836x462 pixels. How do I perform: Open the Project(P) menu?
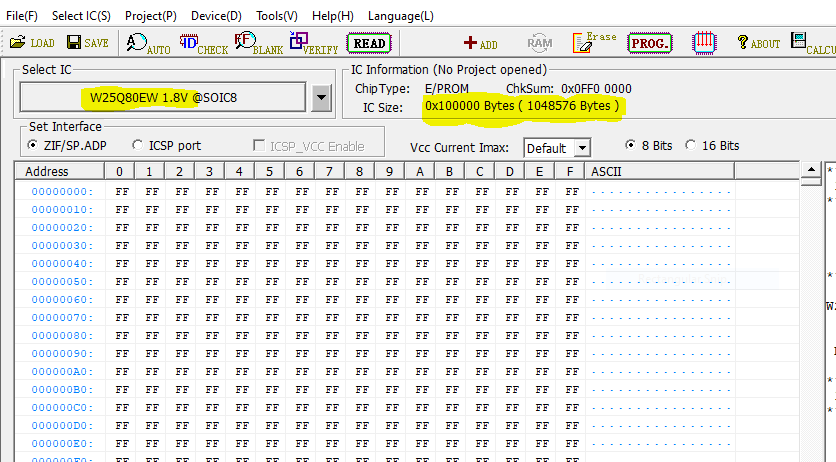click(x=151, y=16)
